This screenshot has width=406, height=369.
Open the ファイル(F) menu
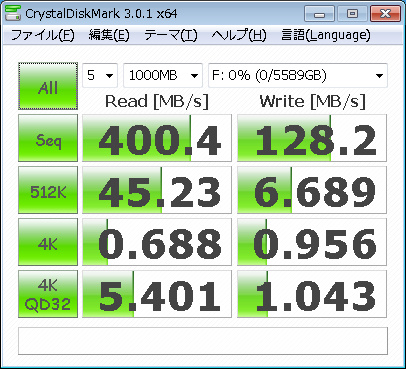point(42,35)
